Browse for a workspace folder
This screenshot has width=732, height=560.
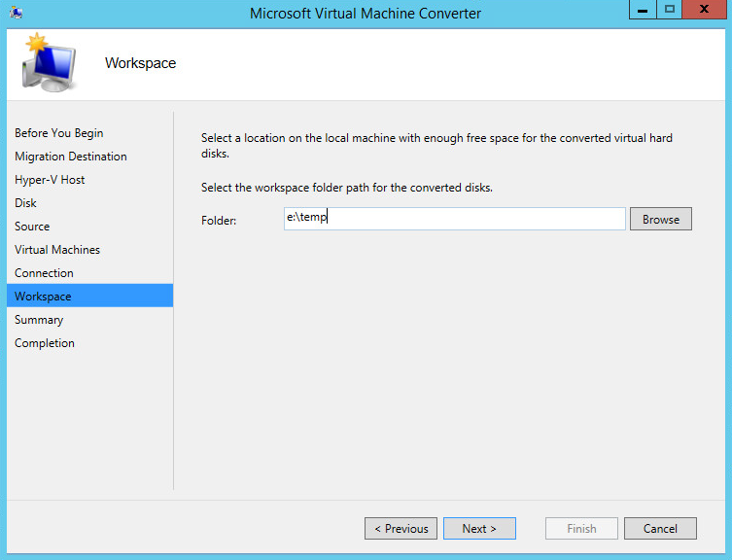point(661,219)
